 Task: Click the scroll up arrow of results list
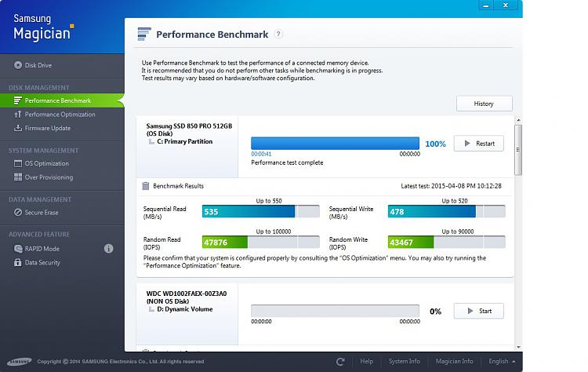pos(518,121)
